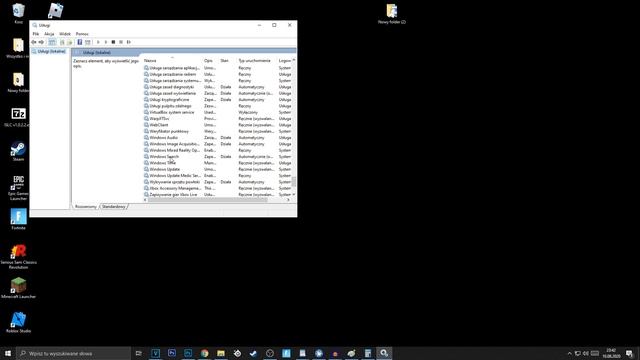Select the Windows Audio service row
The width and height of the screenshot is (640, 360).
pos(218,138)
